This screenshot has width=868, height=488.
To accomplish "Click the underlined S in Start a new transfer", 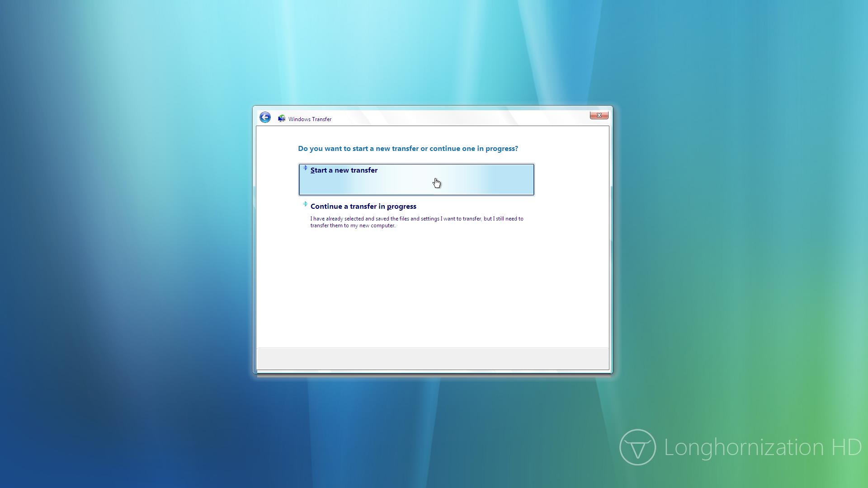I will click(x=312, y=170).
